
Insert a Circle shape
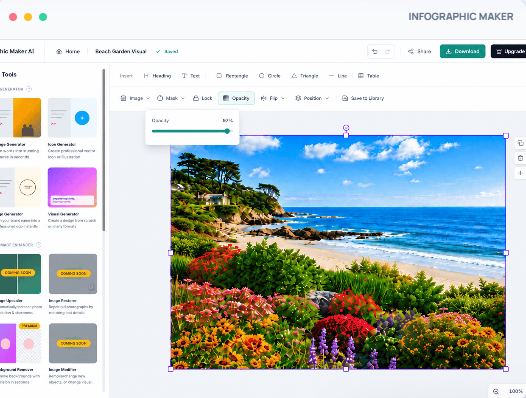269,76
